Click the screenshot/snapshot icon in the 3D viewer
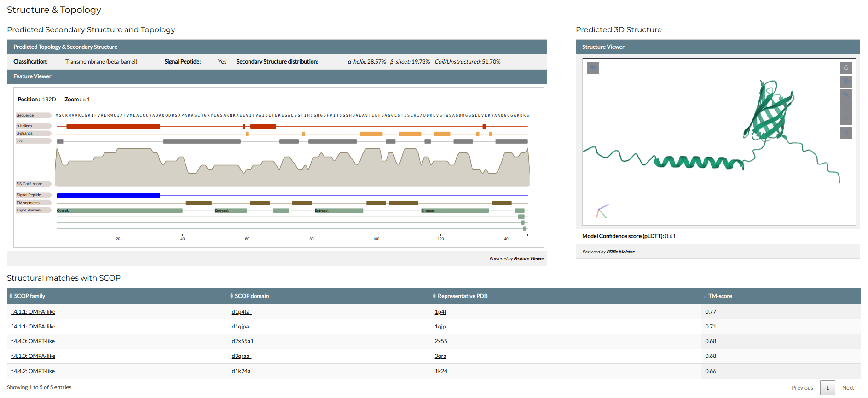This screenshot has height=398, width=868. point(845,82)
